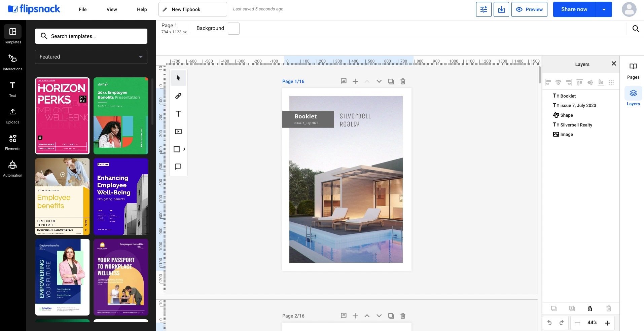Delete Page 1 with trash icon

point(403,81)
